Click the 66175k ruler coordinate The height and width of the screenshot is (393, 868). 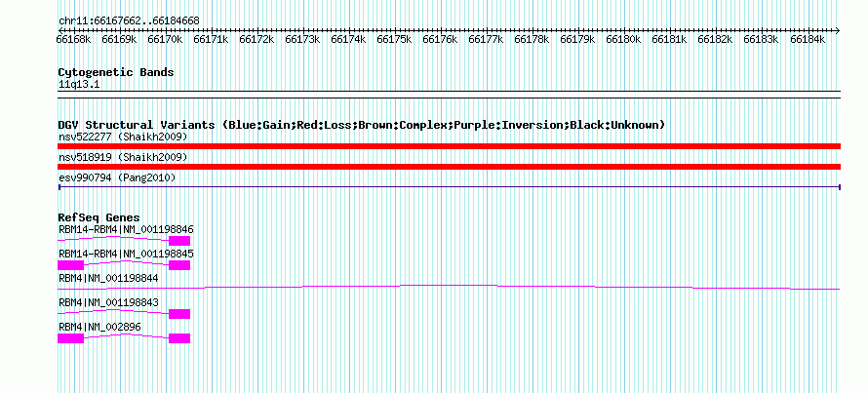(x=395, y=39)
